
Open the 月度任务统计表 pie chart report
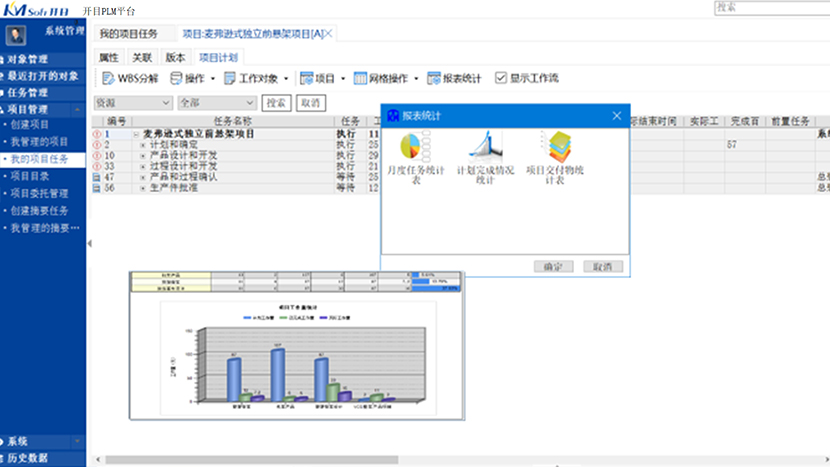(408, 147)
